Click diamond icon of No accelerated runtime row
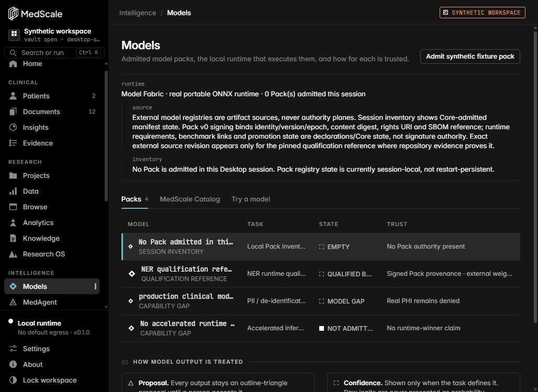538x392 pixels. [x=131, y=328]
